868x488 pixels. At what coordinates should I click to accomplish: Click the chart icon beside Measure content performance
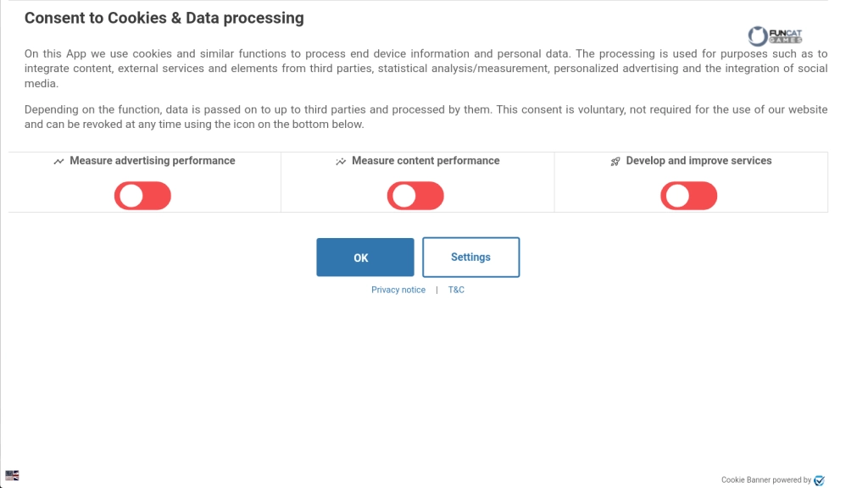pos(341,161)
